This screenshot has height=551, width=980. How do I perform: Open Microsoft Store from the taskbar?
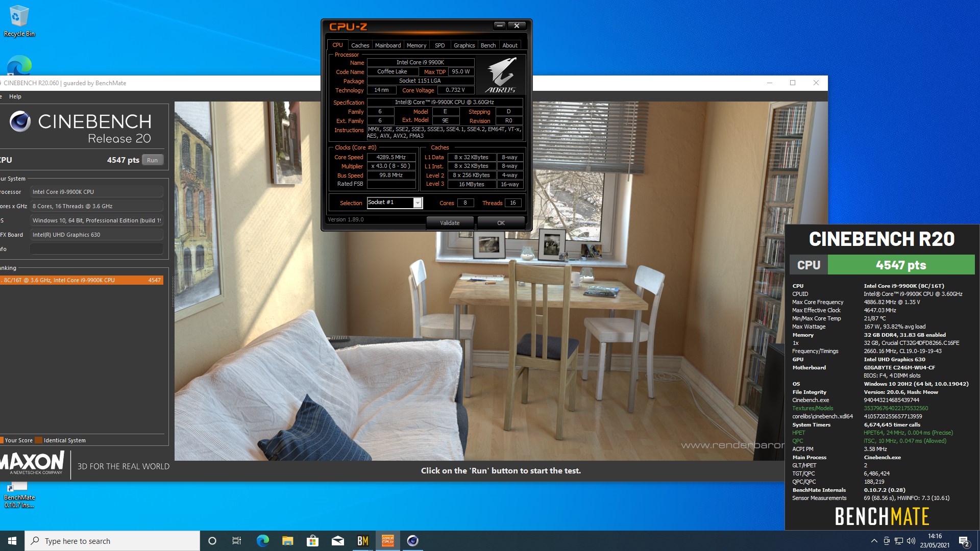[312, 541]
